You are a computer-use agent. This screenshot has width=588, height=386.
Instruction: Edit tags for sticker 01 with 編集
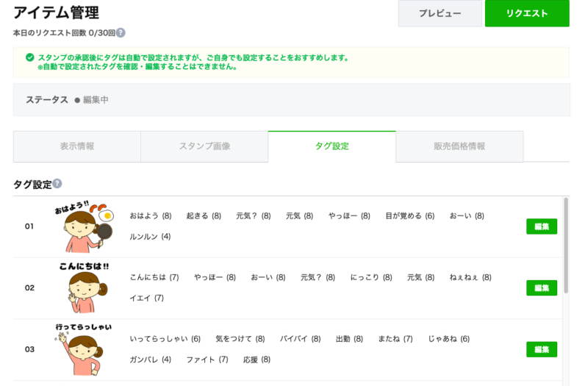click(542, 226)
